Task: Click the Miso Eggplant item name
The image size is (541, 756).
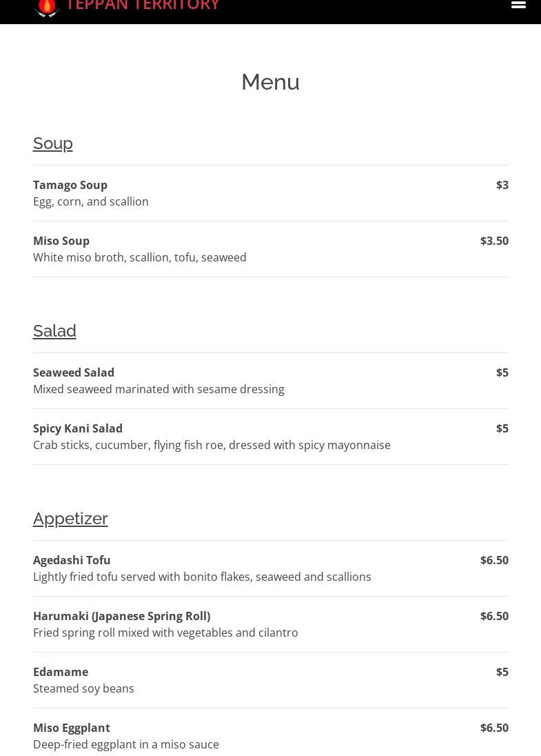Action: [x=72, y=728]
